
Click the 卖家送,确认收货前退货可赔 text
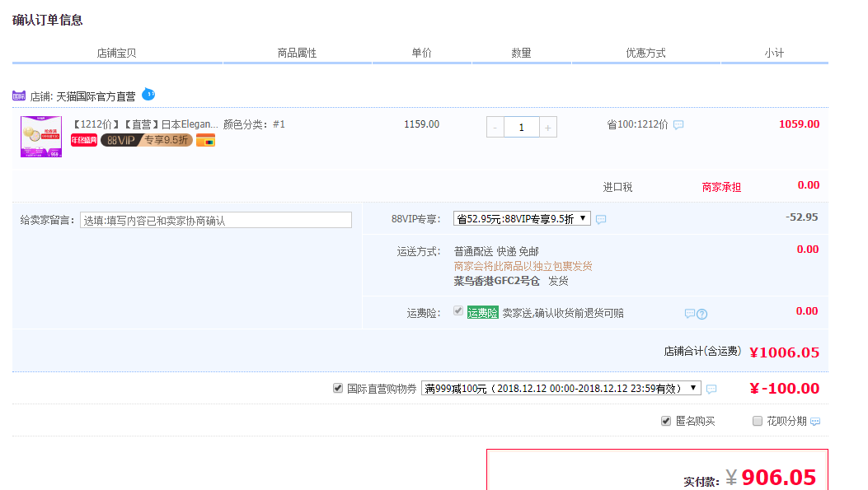pos(563,313)
